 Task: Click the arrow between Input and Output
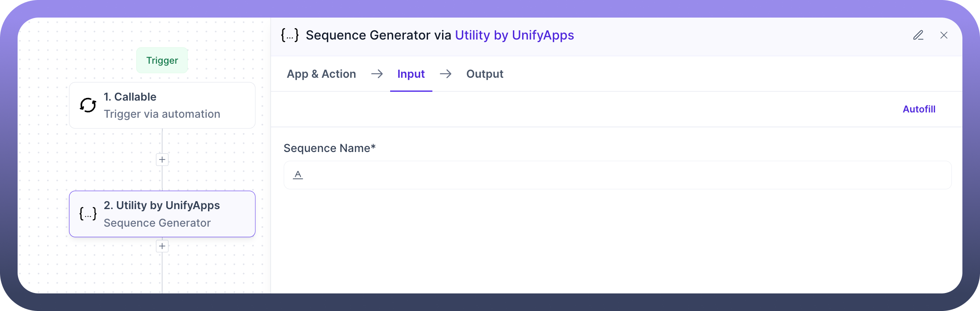pyautogui.click(x=446, y=74)
